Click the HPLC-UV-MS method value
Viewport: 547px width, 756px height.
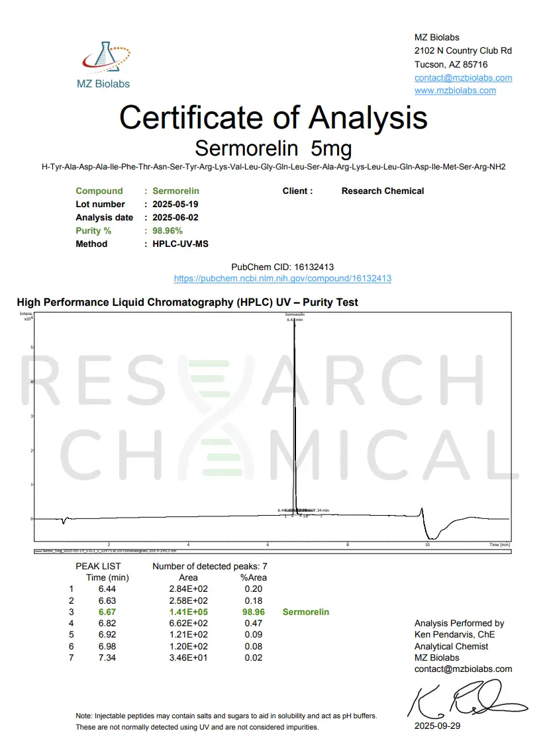click(180, 244)
